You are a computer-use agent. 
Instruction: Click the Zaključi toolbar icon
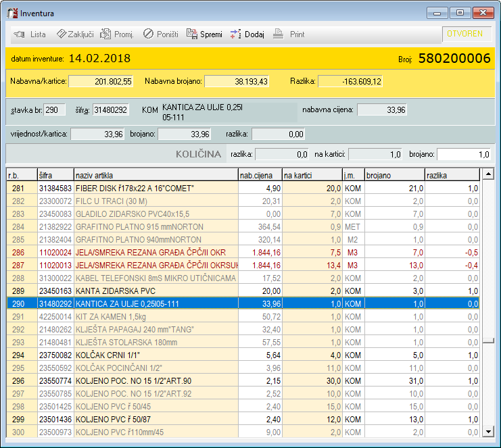pos(62,34)
